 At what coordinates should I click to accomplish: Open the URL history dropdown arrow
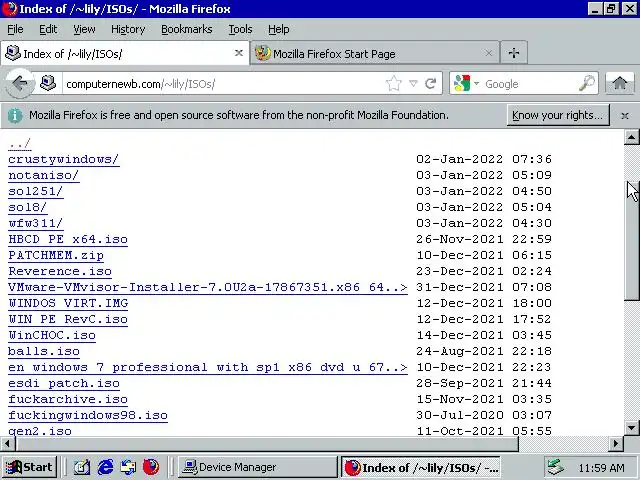(x=413, y=84)
